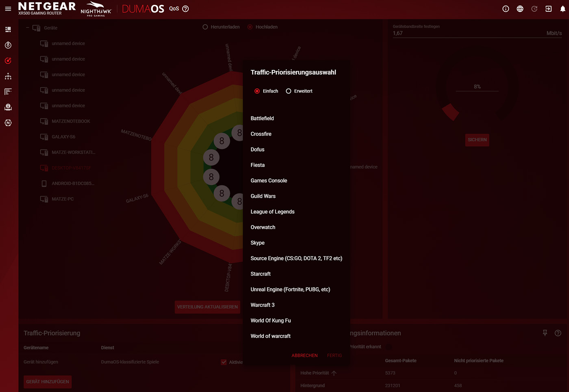Viewport: 569px width, 392px height.
Task: Open the Network Monitor sidebar icon
Action: (x=8, y=92)
